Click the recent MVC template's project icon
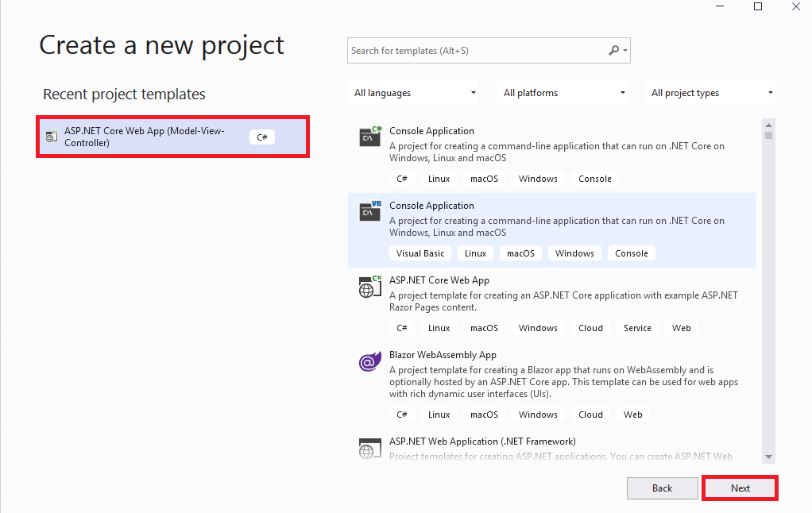 coord(51,137)
